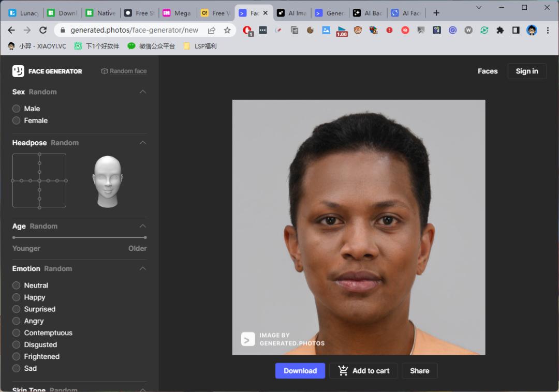The image size is (559, 392).
Task: Select center point on the headpose grid
Action: (39, 180)
